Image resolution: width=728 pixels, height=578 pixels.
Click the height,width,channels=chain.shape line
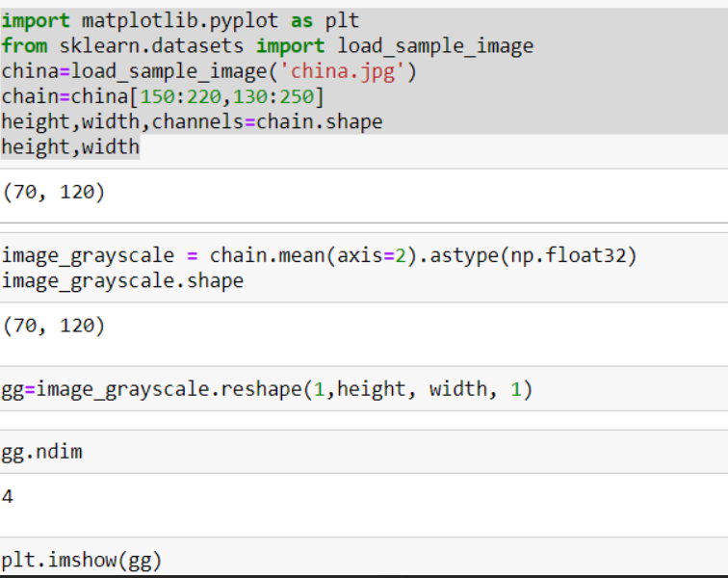tap(192, 122)
